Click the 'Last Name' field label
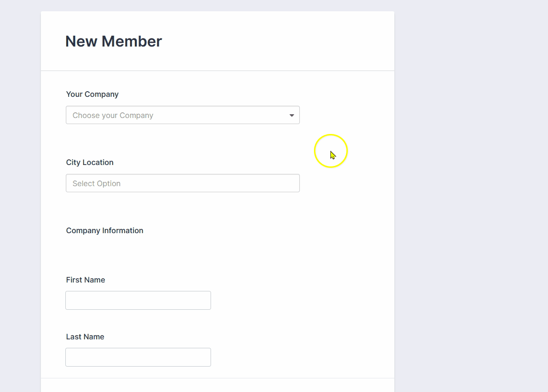 (85, 337)
